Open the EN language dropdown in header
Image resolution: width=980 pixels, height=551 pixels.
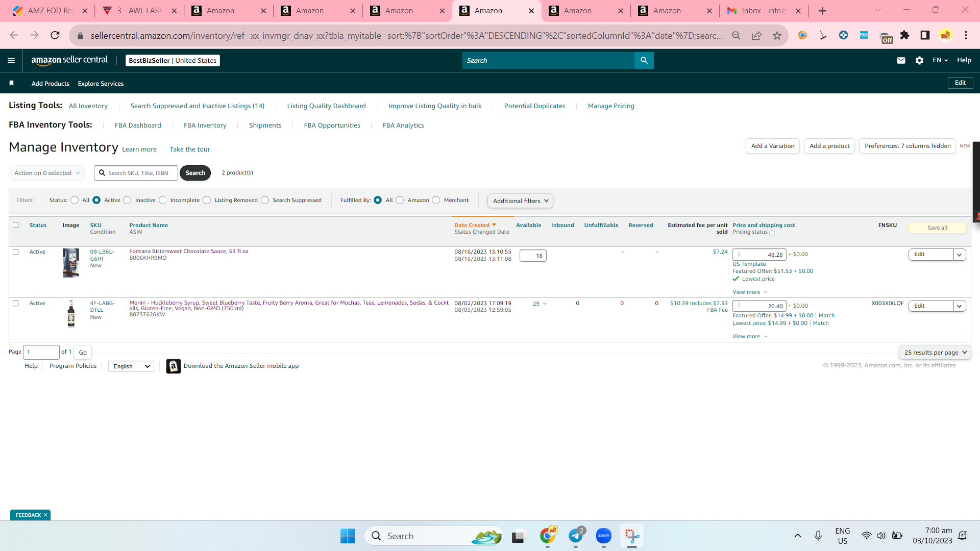(x=940, y=60)
